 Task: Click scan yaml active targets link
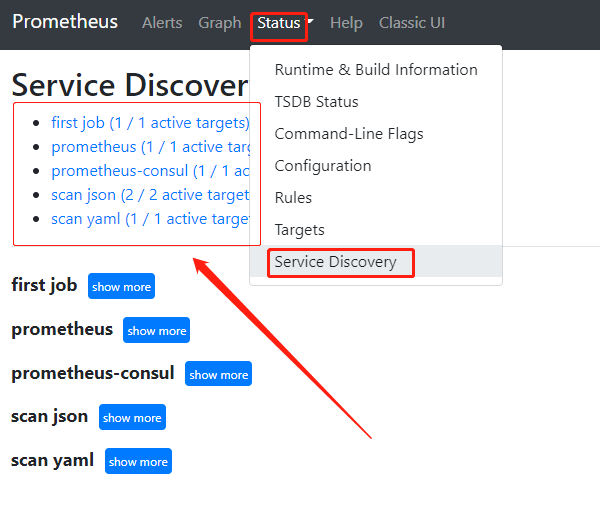150,219
